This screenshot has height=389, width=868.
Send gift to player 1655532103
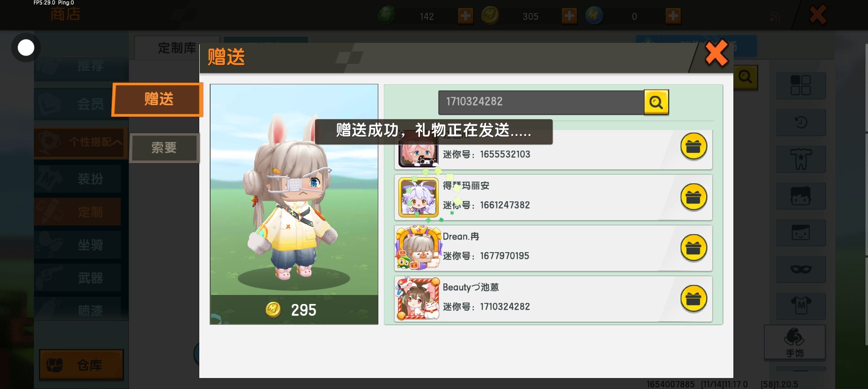pos(694,146)
